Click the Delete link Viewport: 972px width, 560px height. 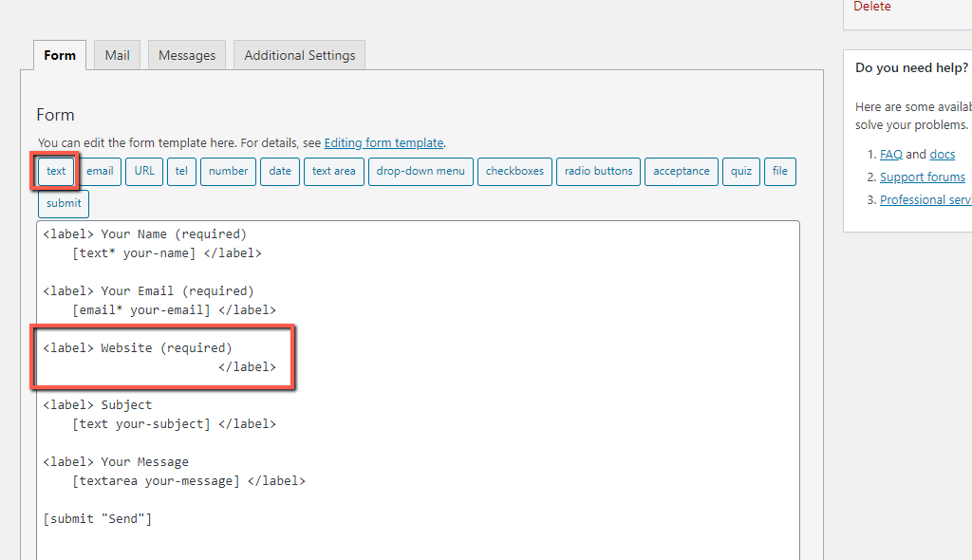pyautogui.click(x=872, y=7)
